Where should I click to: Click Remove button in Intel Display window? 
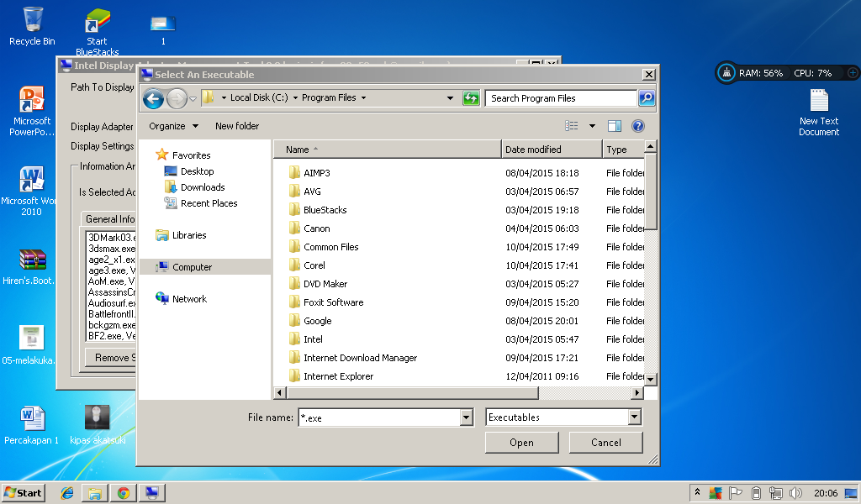[x=111, y=358]
